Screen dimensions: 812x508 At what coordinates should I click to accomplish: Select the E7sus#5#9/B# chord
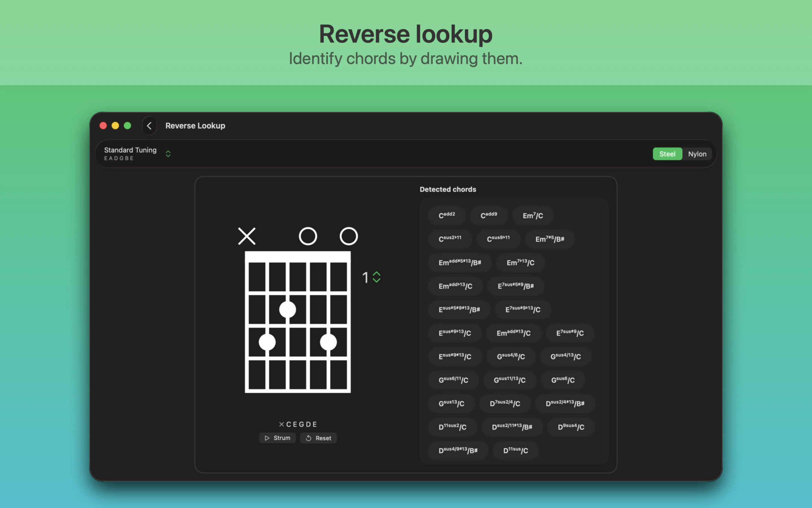[516, 286]
